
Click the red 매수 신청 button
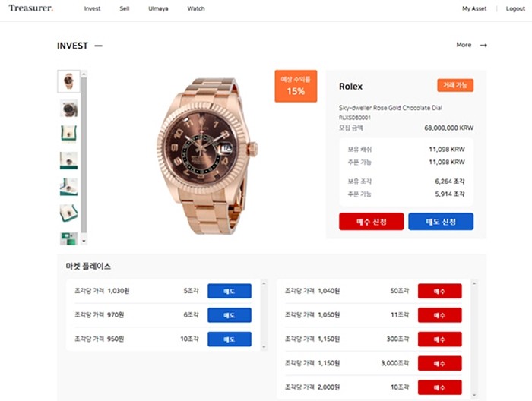point(371,222)
